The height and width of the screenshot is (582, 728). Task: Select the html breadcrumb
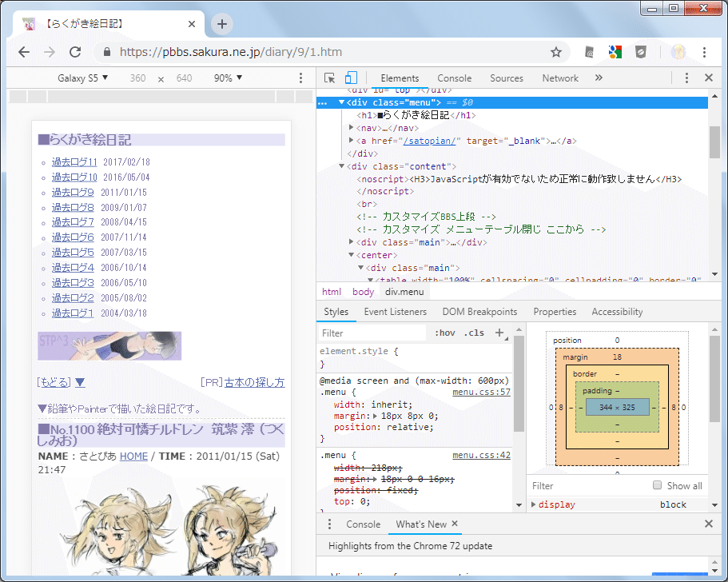(332, 292)
